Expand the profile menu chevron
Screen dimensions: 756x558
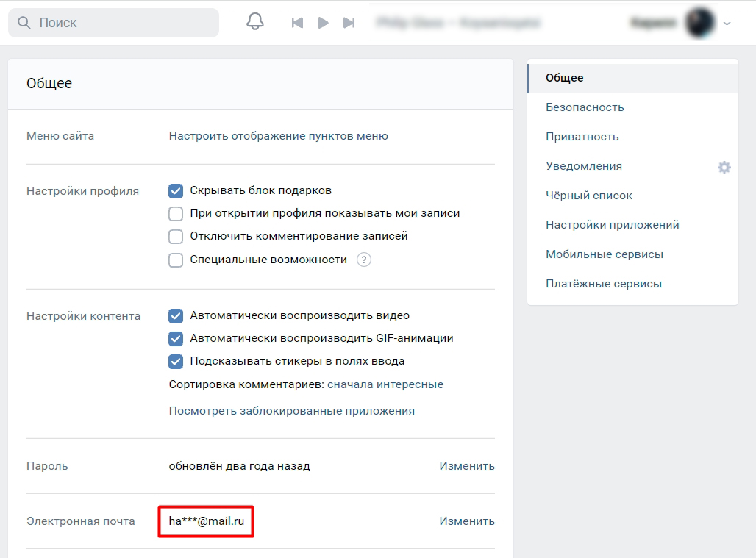click(727, 24)
